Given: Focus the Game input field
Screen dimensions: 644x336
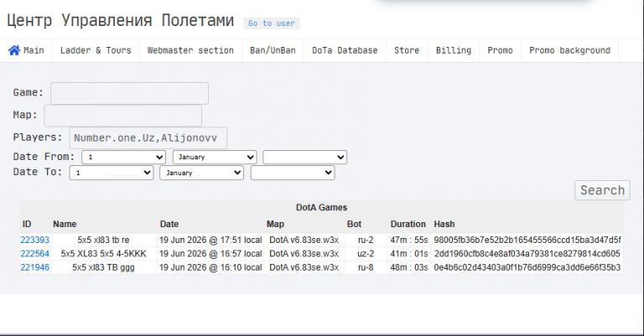Looking at the screenshot, I should click(129, 93).
